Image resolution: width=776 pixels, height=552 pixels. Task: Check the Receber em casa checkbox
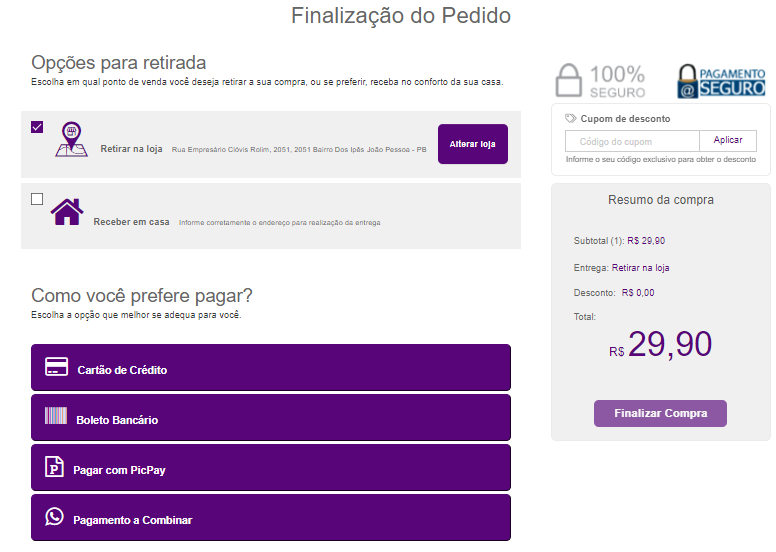point(38,199)
